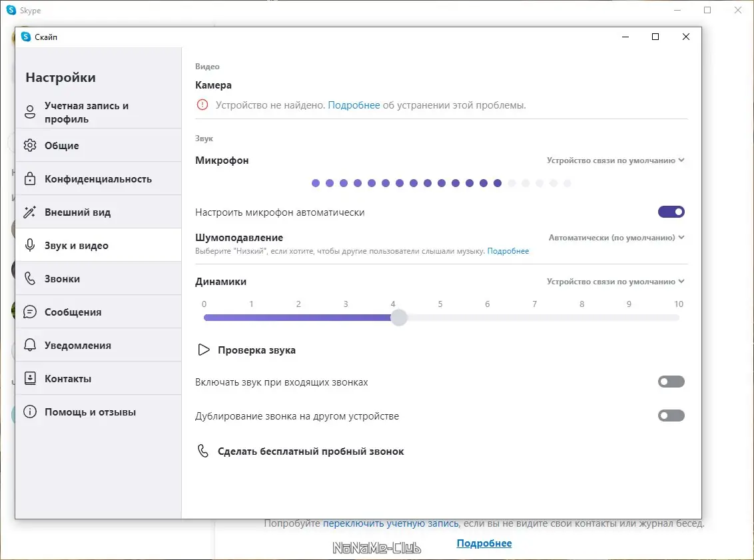Select the Звук и видео settings section
Image resolution: width=754 pixels, height=560 pixels.
coord(76,245)
